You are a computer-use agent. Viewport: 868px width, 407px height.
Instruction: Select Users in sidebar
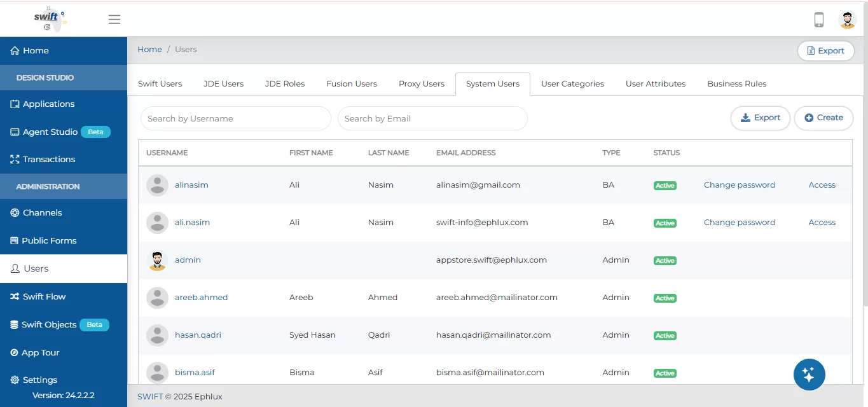[x=64, y=268]
